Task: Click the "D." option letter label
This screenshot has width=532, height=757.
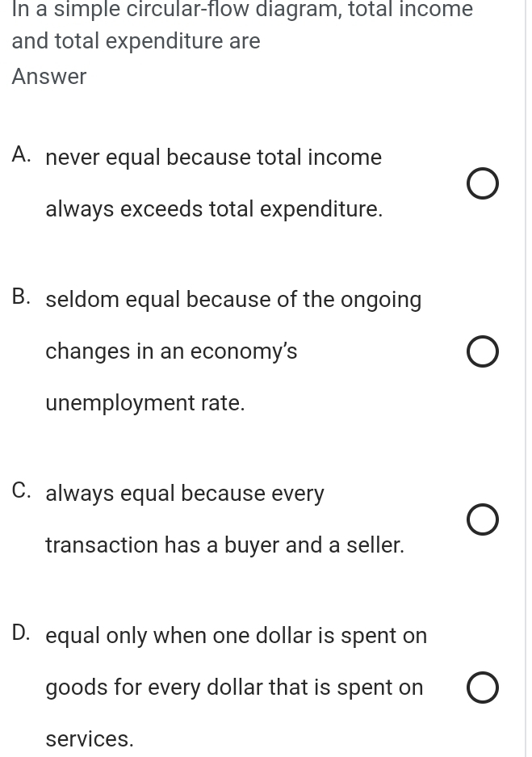Action: pyautogui.click(x=23, y=633)
